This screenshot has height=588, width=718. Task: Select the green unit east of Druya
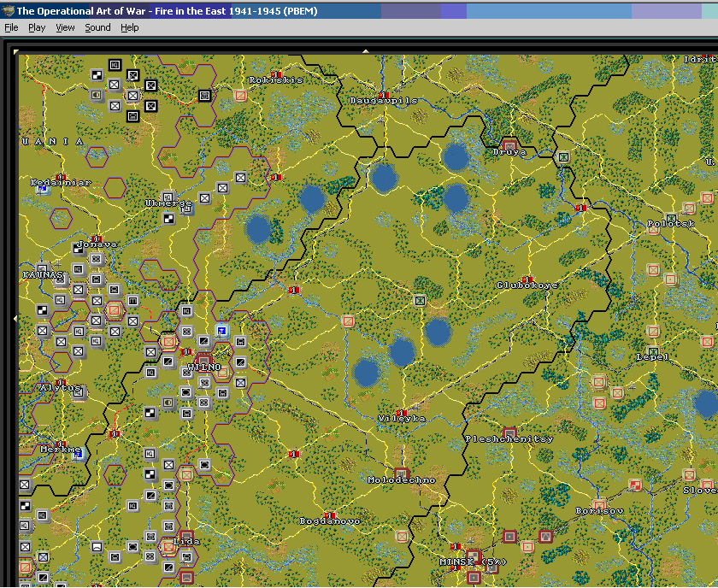(x=563, y=157)
